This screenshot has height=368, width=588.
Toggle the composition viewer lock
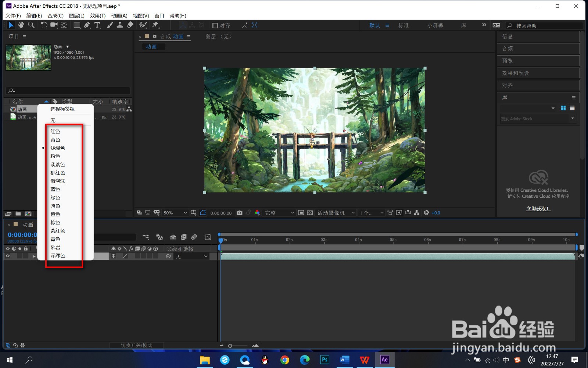click(155, 36)
